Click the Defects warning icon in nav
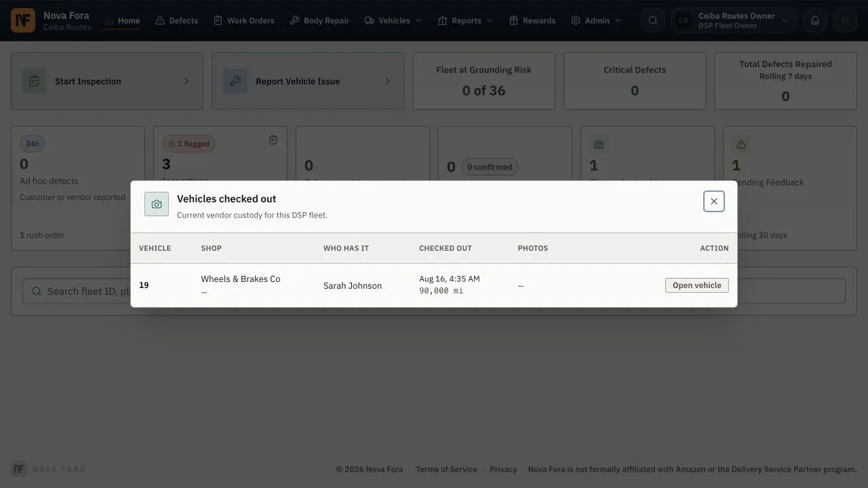868x488 pixels. click(x=160, y=20)
